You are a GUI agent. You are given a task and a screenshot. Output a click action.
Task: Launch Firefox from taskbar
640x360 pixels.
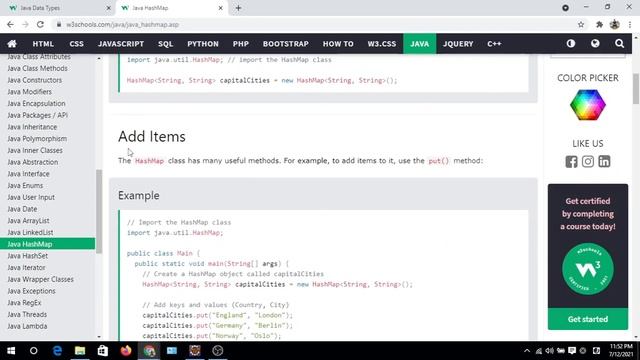tap(126, 351)
